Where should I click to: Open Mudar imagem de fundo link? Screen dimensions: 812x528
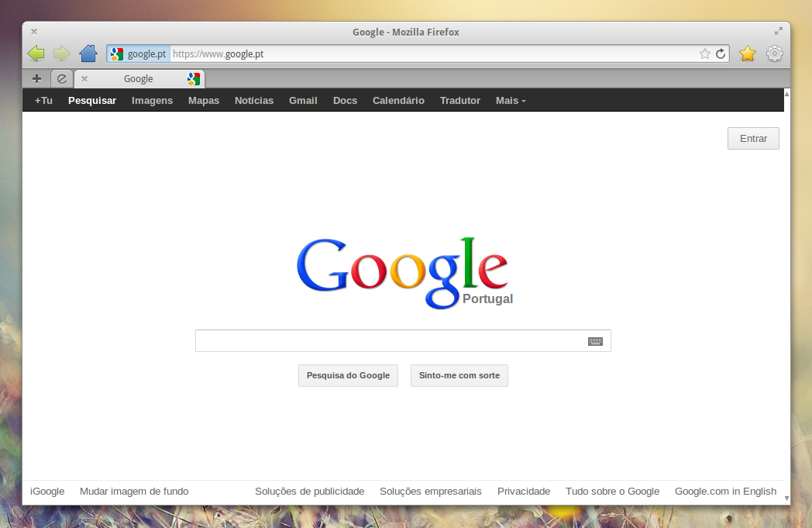(134, 492)
